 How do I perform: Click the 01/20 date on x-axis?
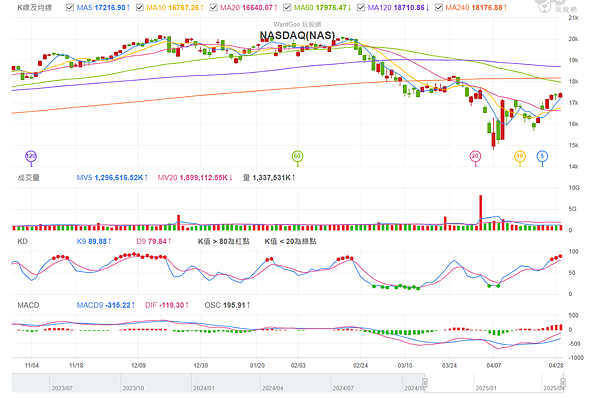coord(257,365)
